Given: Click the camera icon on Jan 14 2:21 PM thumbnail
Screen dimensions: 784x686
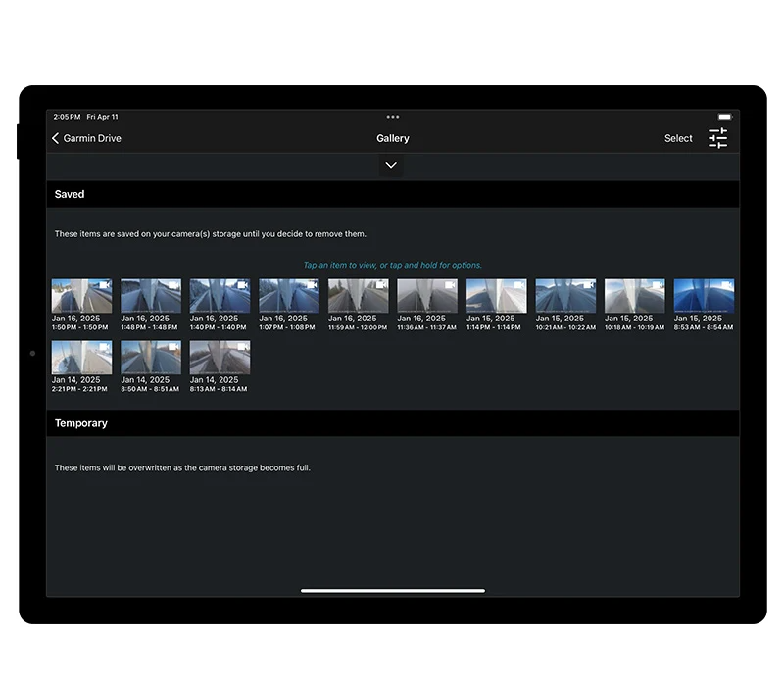Looking at the screenshot, I should click(105, 348).
